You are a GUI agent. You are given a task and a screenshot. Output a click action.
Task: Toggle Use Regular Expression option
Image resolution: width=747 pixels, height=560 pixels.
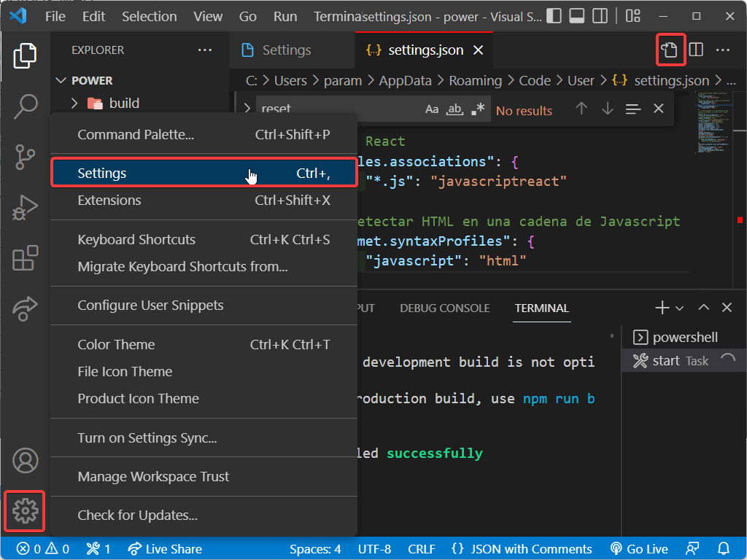[x=478, y=109]
